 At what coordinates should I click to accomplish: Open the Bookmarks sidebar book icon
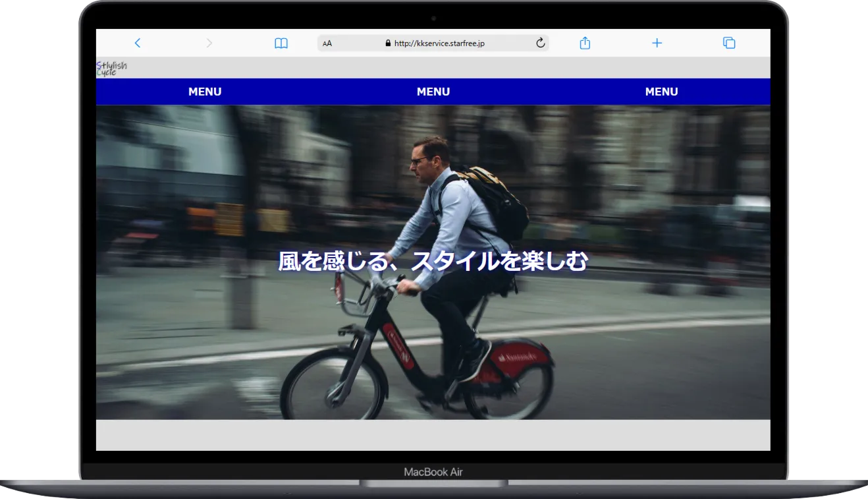click(281, 42)
